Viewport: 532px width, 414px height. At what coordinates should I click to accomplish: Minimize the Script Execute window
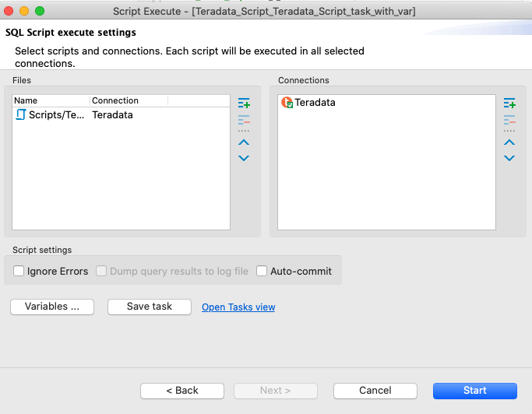[24, 11]
